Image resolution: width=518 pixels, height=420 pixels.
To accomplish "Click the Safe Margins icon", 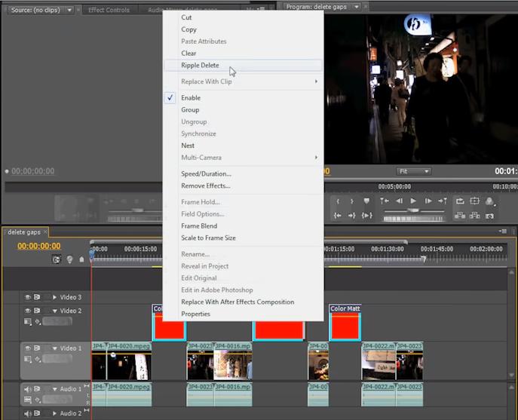I will tap(475, 201).
